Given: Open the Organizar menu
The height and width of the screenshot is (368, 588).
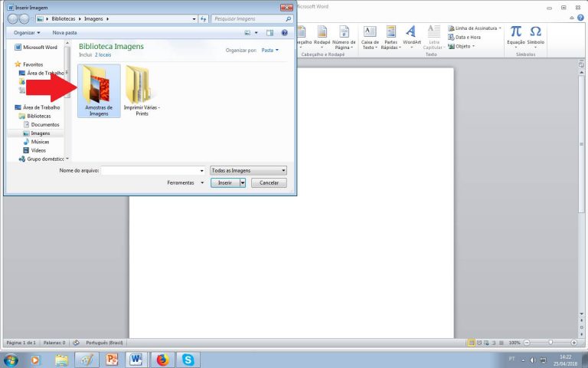Looking at the screenshot, I should pos(28,33).
